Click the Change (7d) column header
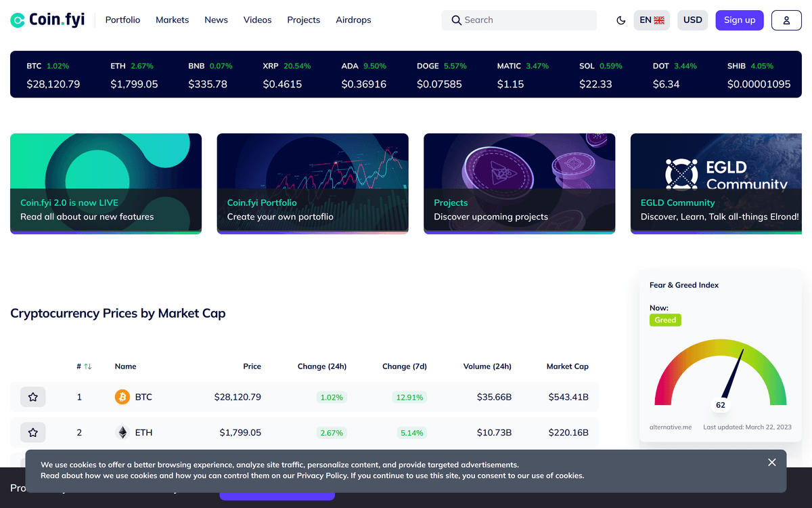Viewport: 812px width, 508px height. click(x=405, y=366)
